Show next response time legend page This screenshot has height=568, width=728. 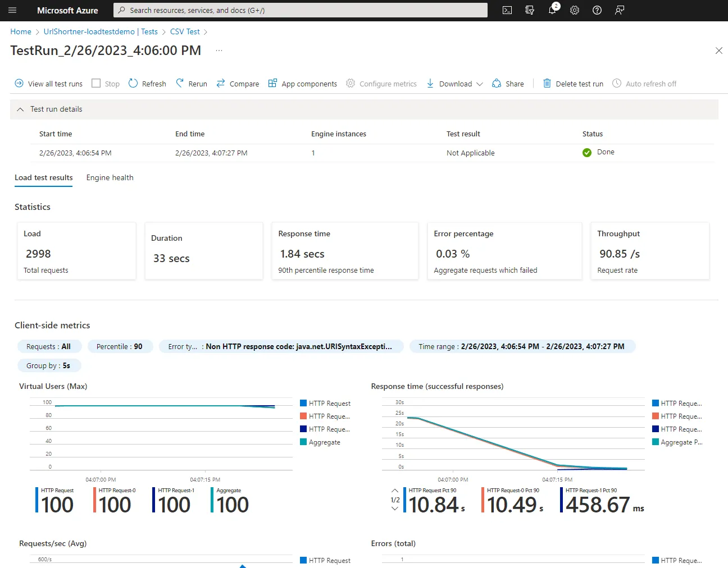[395, 509]
